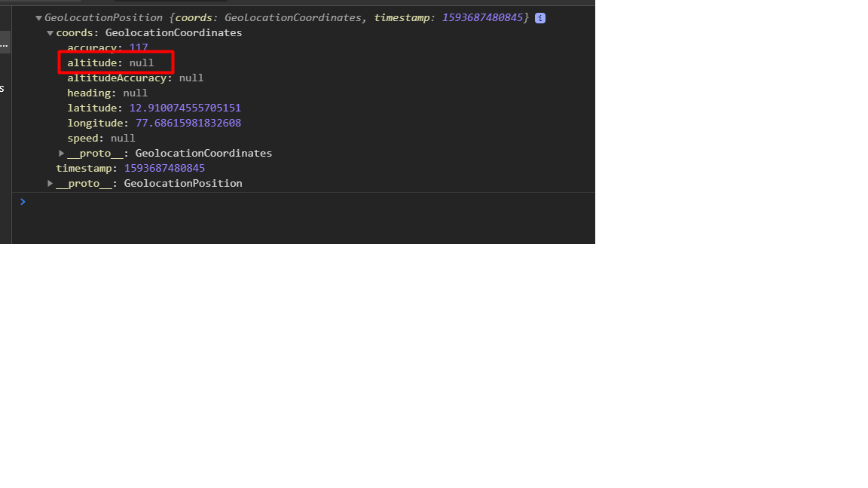Expand __proto__: GeolocationCoordinates
The width and height of the screenshot is (868, 488).
pos(61,153)
